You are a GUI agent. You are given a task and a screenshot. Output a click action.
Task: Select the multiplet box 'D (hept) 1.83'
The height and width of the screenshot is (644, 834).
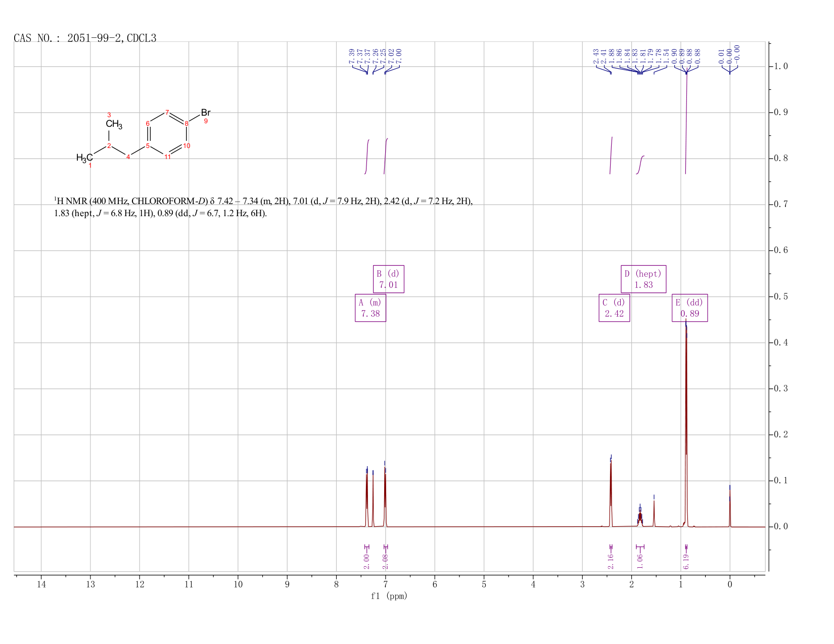[x=643, y=279]
